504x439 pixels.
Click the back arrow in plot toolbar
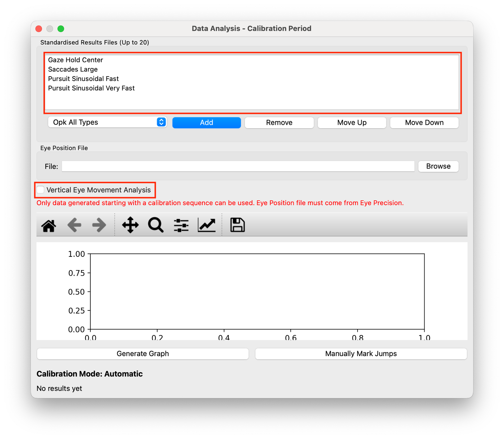coord(74,225)
